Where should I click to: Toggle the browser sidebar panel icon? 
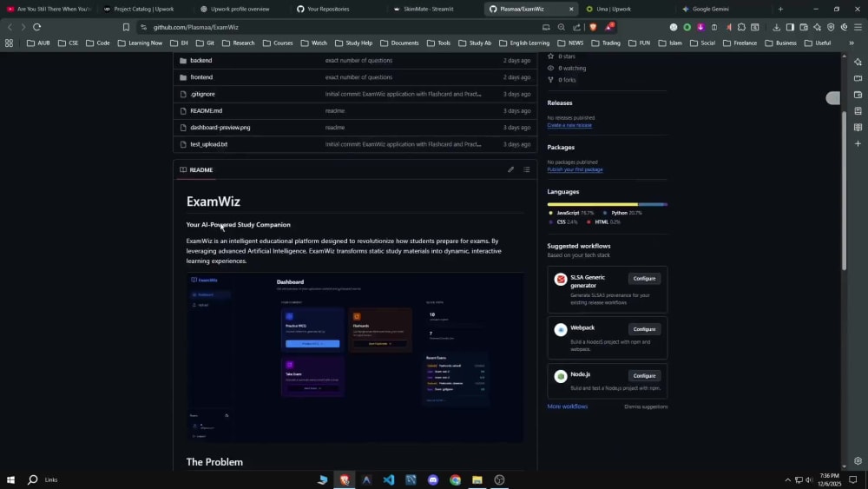tap(790, 27)
